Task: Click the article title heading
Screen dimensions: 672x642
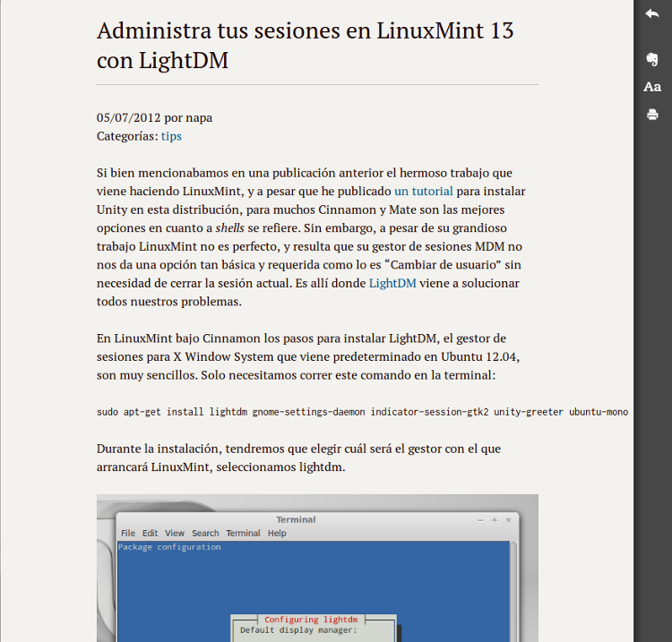Action: tap(305, 45)
